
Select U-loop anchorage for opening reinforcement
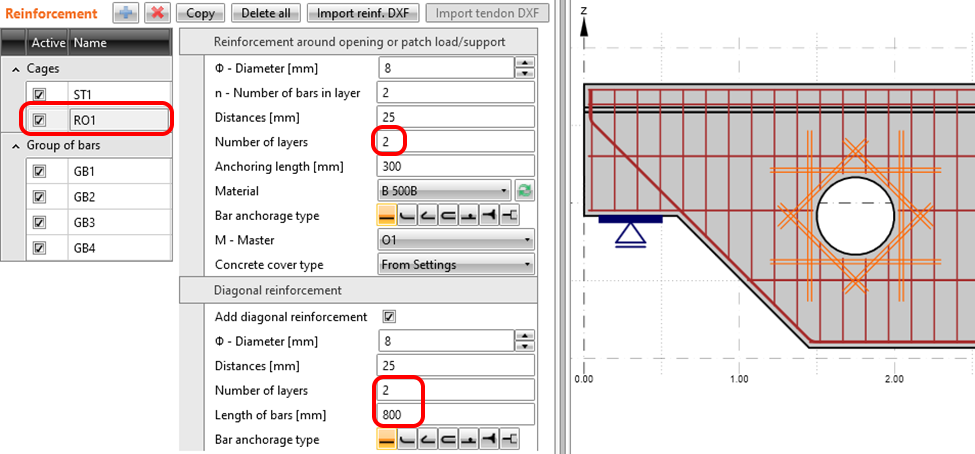coord(448,216)
